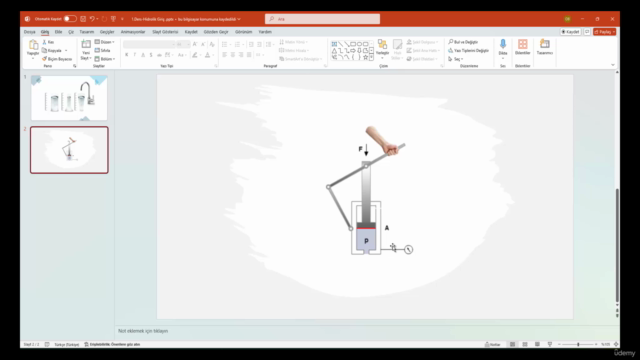Open the Eklentiler (Add-ins) icon
640x360 pixels.
point(522,44)
